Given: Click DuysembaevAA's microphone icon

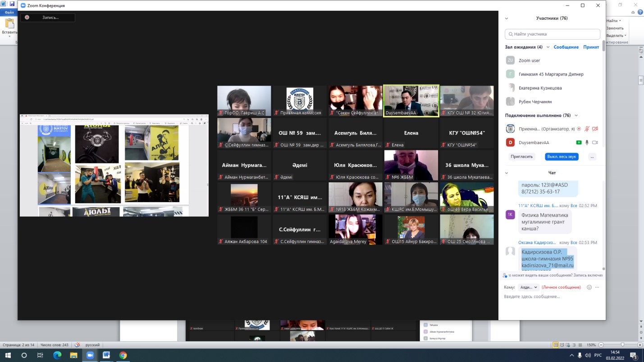Looking at the screenshot, I should point(587,143).
